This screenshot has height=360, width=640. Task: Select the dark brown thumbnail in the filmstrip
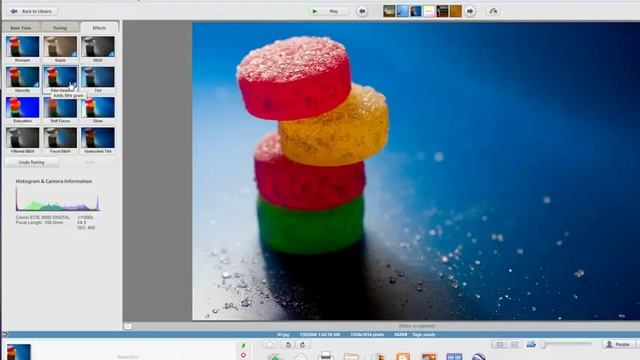pyautogui.click(x=442, y=11)
